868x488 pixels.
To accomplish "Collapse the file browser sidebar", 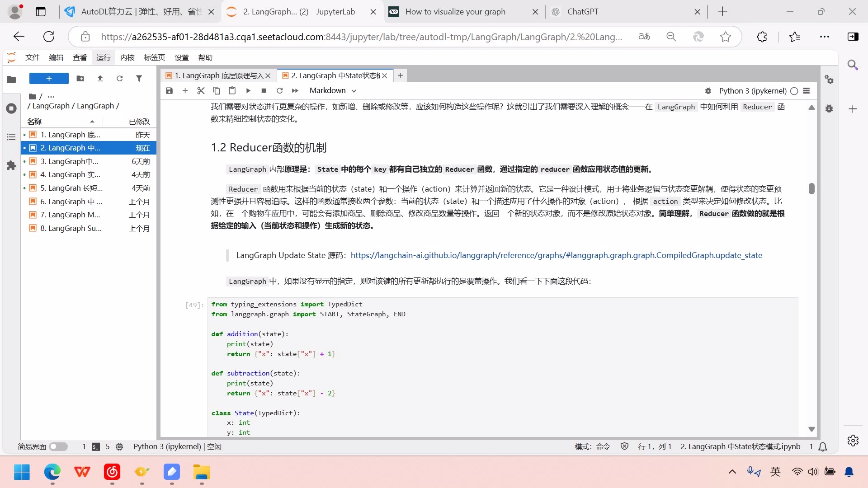I will pos(11,80).
